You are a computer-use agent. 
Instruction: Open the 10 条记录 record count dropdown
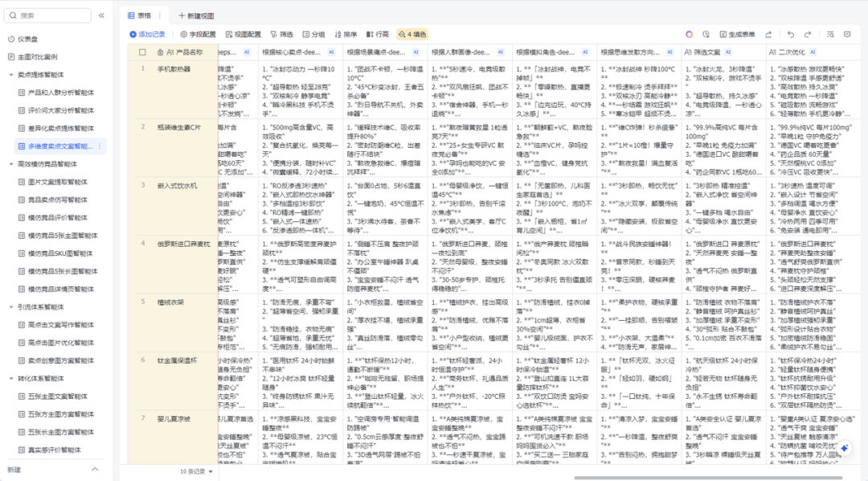coord(197,471)
